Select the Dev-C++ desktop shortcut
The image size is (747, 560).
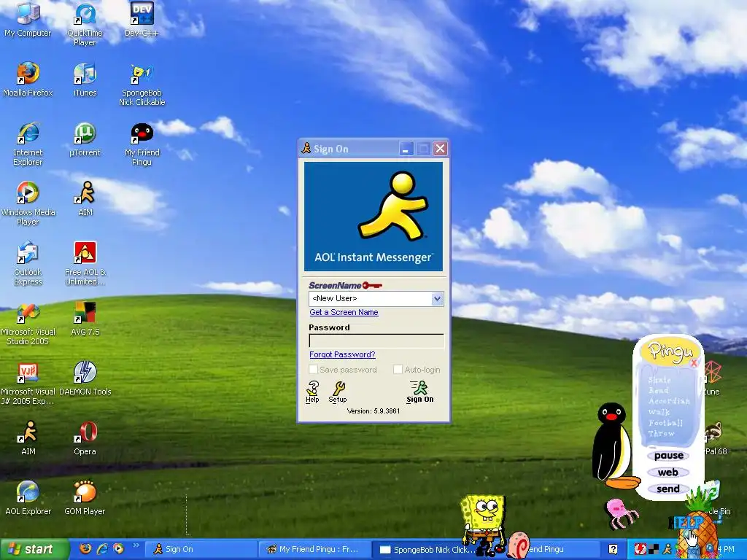(142, 19)
